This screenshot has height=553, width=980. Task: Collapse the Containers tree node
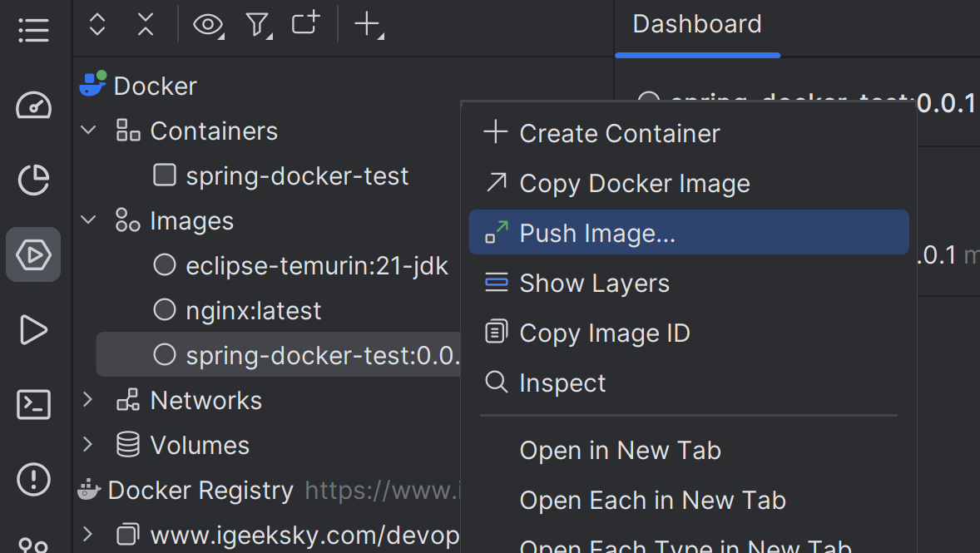coord(87,131)
